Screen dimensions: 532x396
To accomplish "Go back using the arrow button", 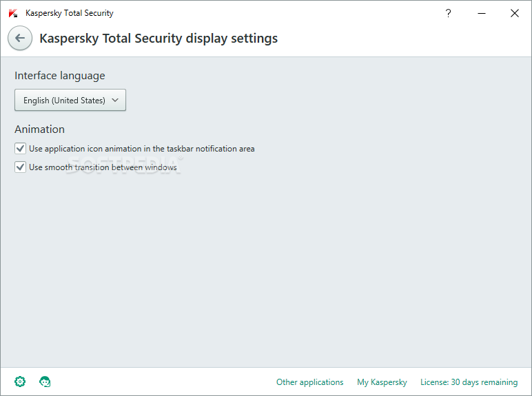I will [x=20, y=38].
